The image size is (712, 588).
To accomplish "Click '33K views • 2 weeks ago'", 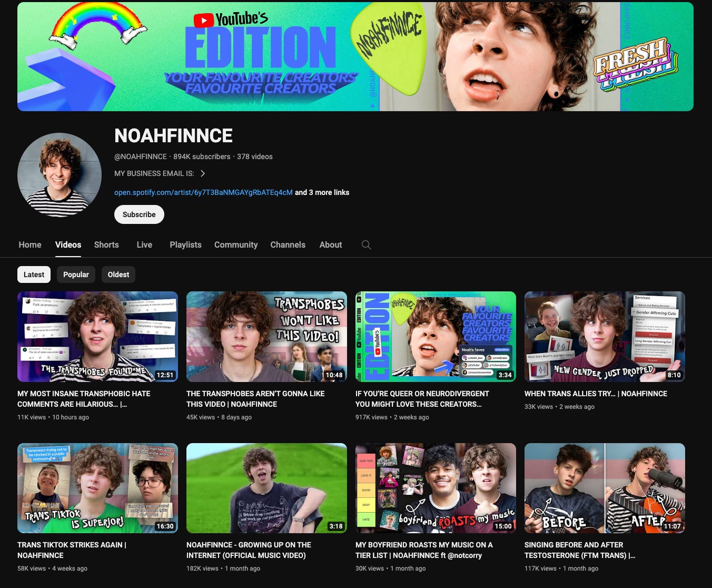I will click(x=559, y=407).
